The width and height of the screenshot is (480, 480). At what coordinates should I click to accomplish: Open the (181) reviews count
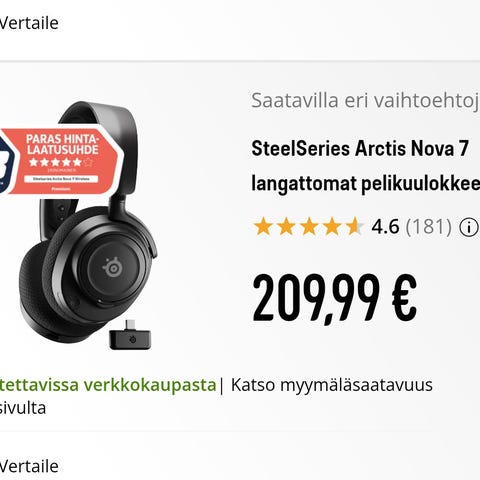click(429, 227)
